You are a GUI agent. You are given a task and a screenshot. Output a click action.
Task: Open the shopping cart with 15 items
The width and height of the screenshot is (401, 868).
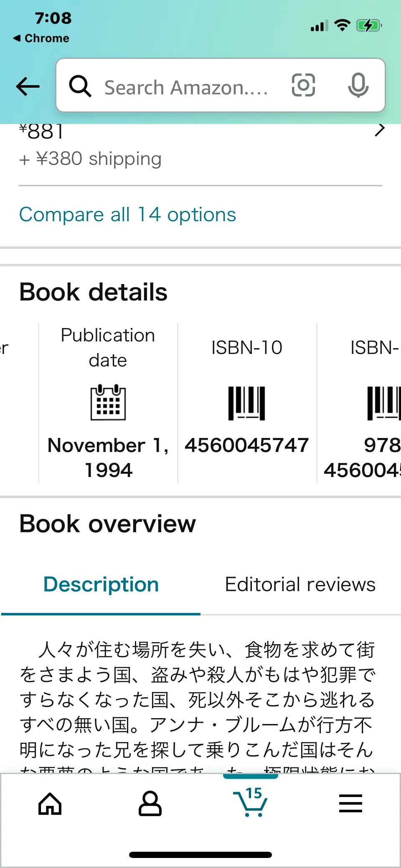[251, 802]
